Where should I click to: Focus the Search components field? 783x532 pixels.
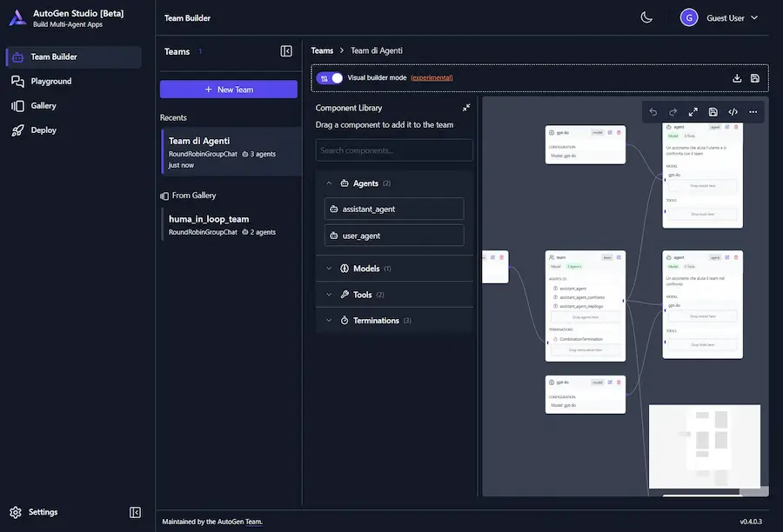[x=394, y=150]
